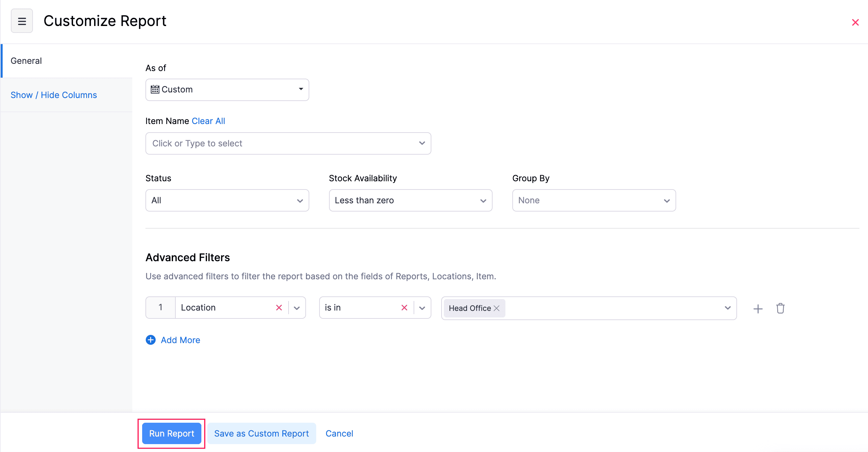Click the Run Report button
Screen dimensions: 868x452
[171, 433]
